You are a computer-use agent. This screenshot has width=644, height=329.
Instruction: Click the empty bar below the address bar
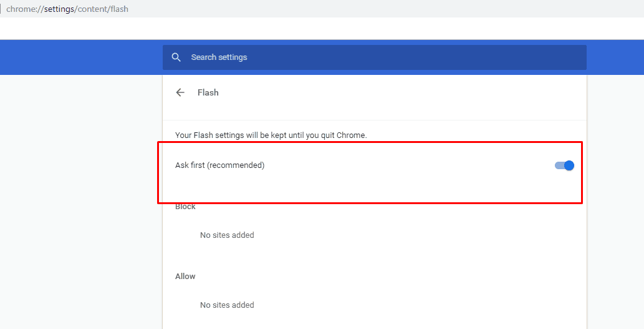[x=322, y=28]
